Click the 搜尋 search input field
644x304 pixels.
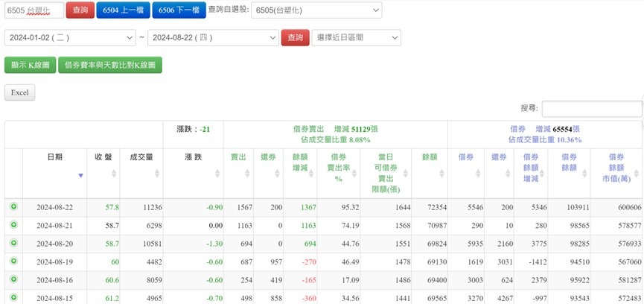(x=591, y=109)
